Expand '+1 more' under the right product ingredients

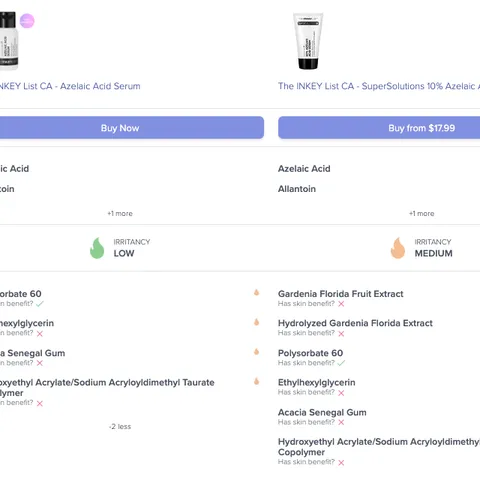[x=422, y=213]
